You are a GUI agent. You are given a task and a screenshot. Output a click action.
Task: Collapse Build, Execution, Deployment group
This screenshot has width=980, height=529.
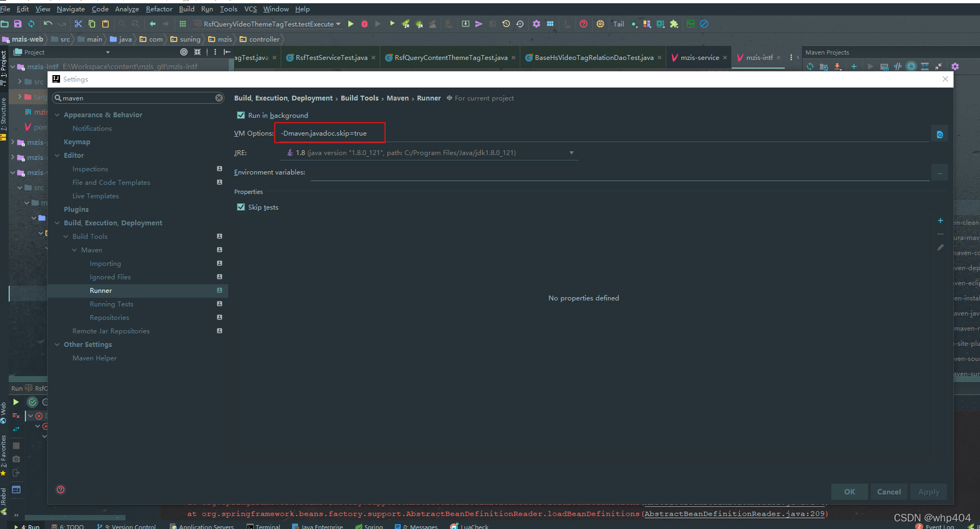(57, 223)
